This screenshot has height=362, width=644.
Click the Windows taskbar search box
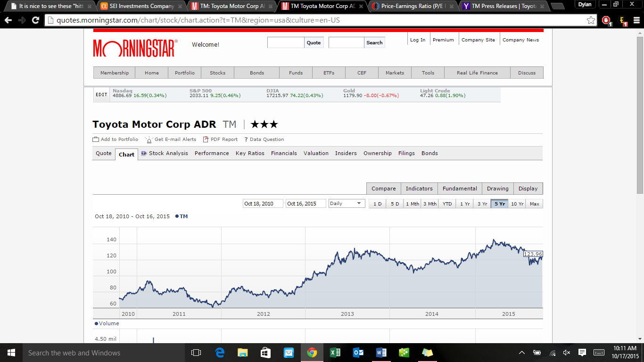104,353
